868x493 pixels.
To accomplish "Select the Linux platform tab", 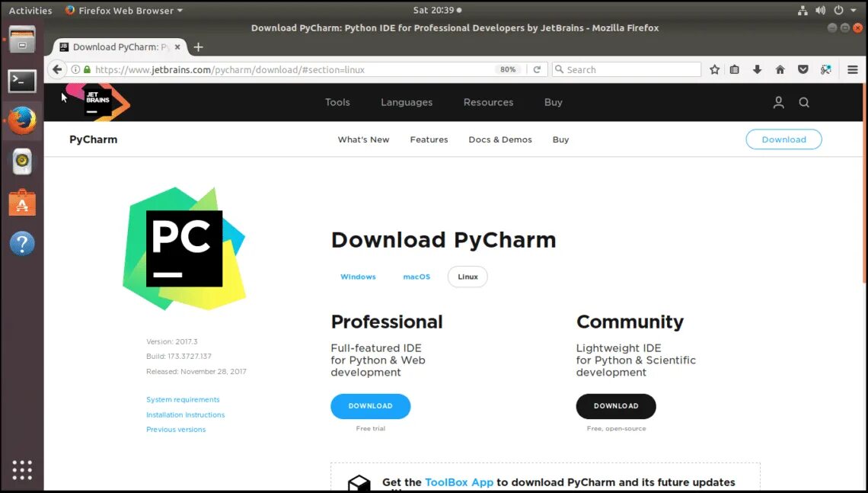I will (468, 277).
